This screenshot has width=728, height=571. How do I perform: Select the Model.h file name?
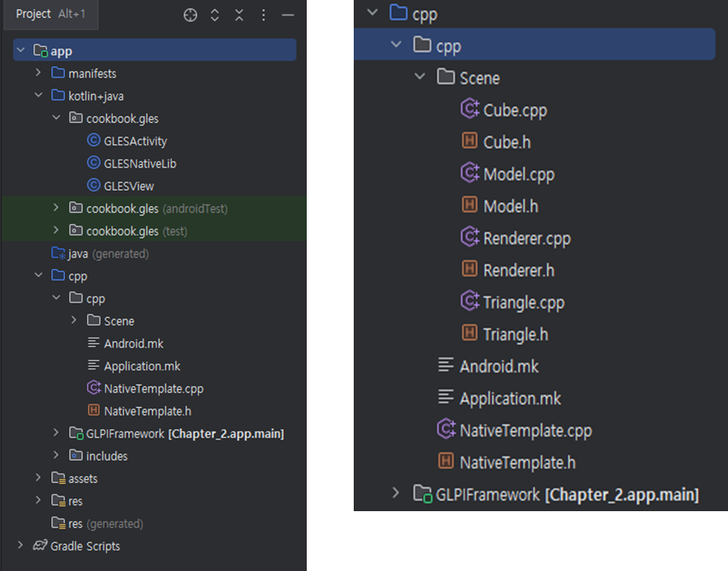coord(511,206)
